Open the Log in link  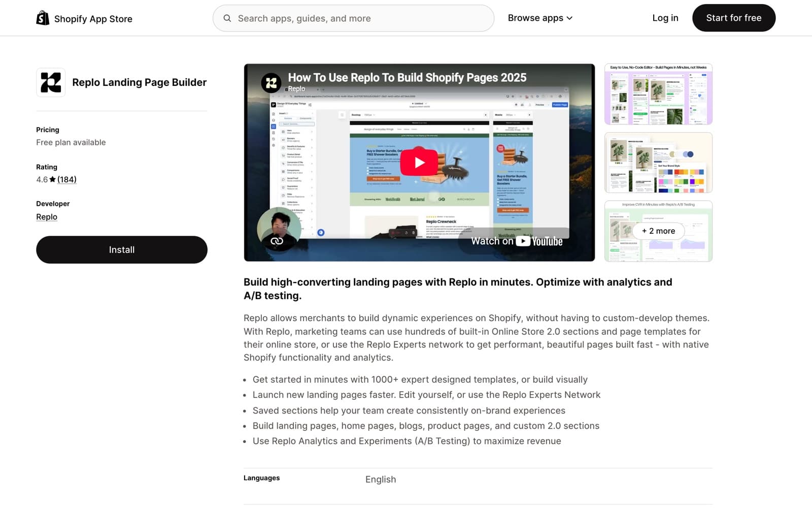click(665, 18)
